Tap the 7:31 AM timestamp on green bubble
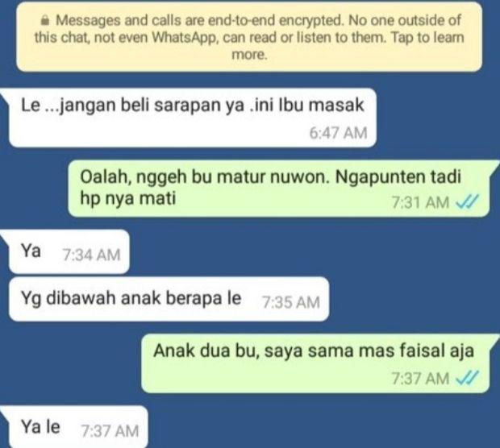The height and width of the screenshot is (448, 500). coord(420,202)
